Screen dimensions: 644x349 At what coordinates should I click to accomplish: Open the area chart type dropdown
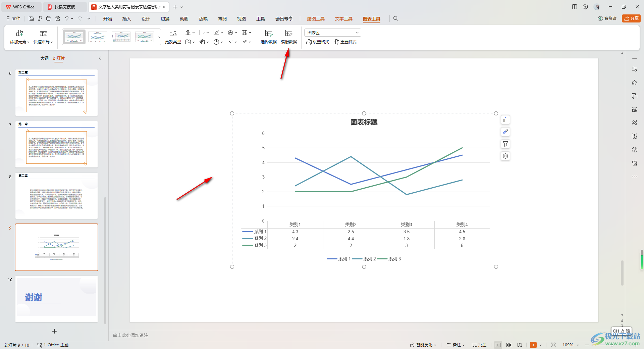pos(190,42)
